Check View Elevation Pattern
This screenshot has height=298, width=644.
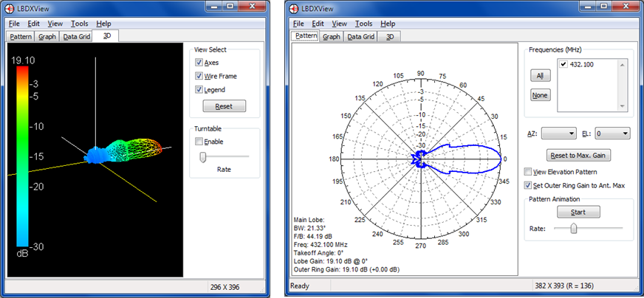pyautogui.click(x=527, y=171)
